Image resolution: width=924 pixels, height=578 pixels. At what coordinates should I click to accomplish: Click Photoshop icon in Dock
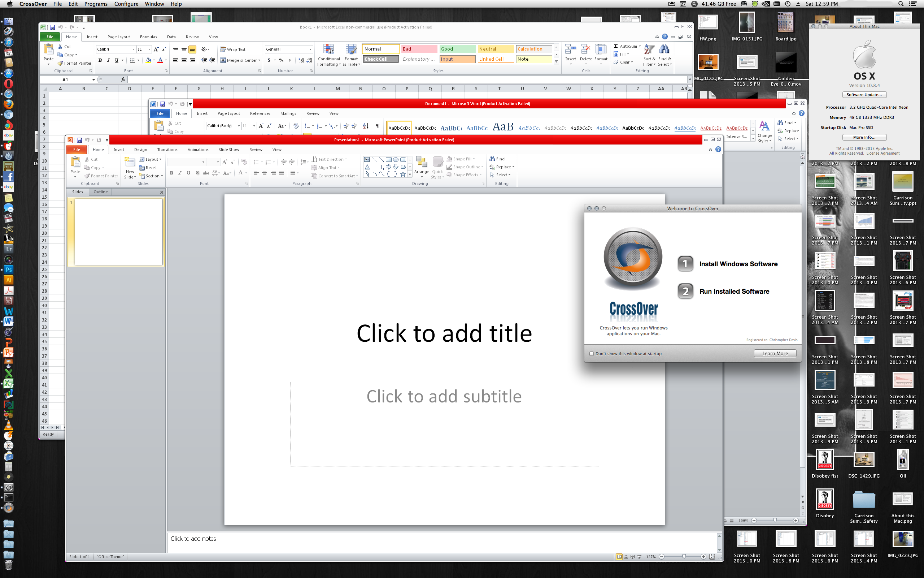[x=8, y=269]
